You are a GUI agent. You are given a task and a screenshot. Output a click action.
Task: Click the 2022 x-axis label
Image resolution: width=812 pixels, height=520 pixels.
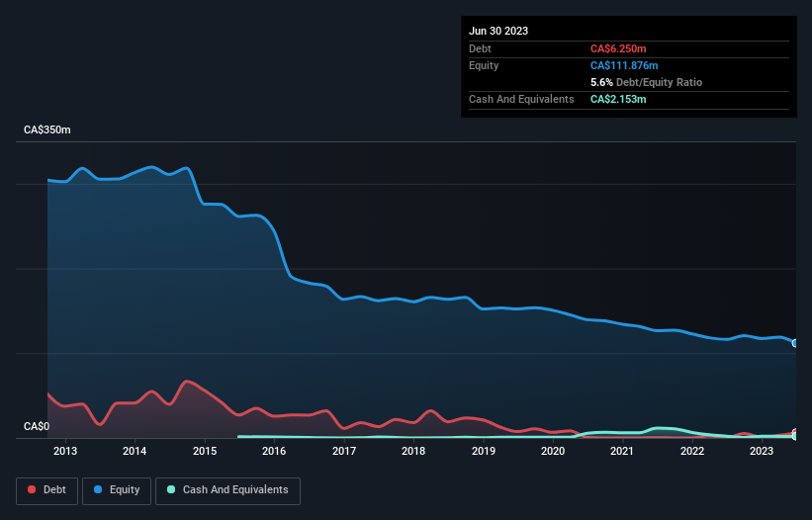click(692, 451)
